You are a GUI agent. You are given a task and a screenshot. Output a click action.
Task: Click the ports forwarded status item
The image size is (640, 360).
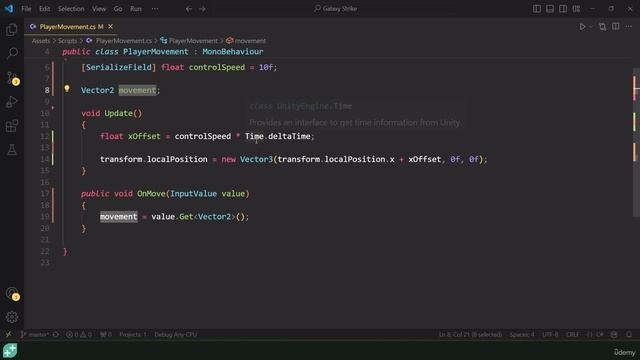click(106, 334)
